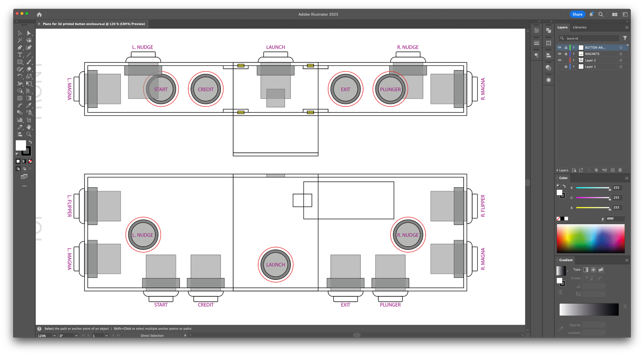Open the Layers panel menu
This screenshot has width=644, height=355.
[x=627, y=27]
